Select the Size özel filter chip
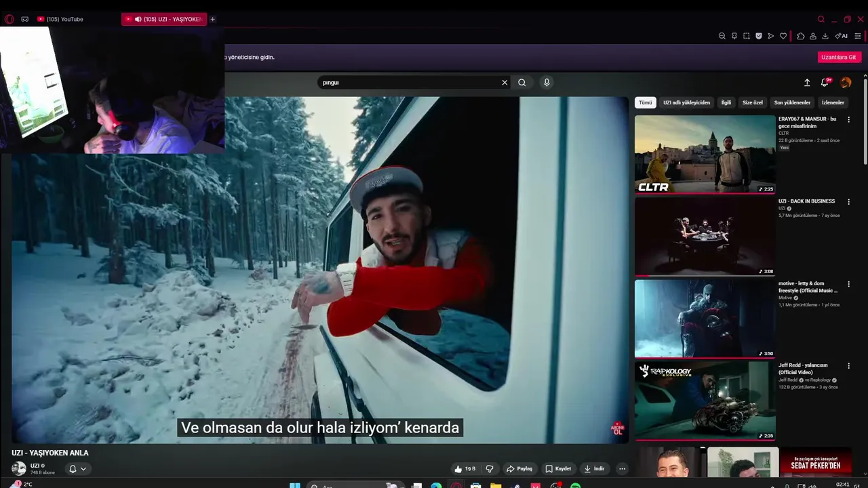 tap(753, 102)
